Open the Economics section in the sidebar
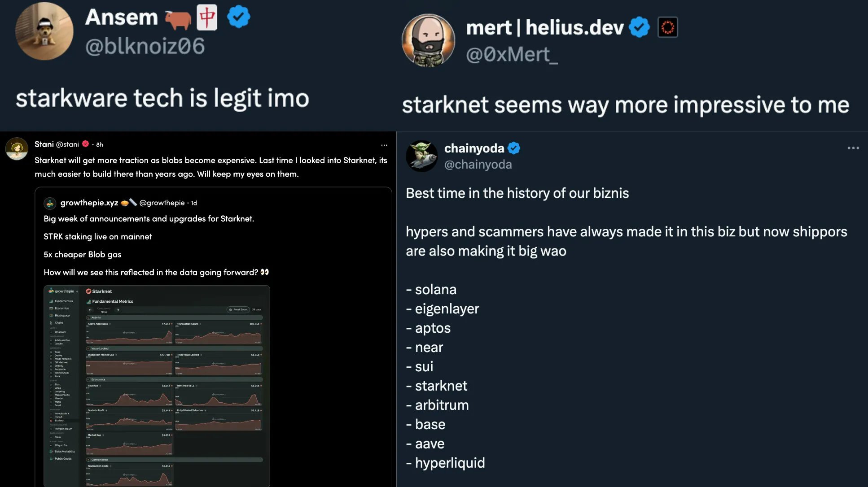 tap(61, 309)
